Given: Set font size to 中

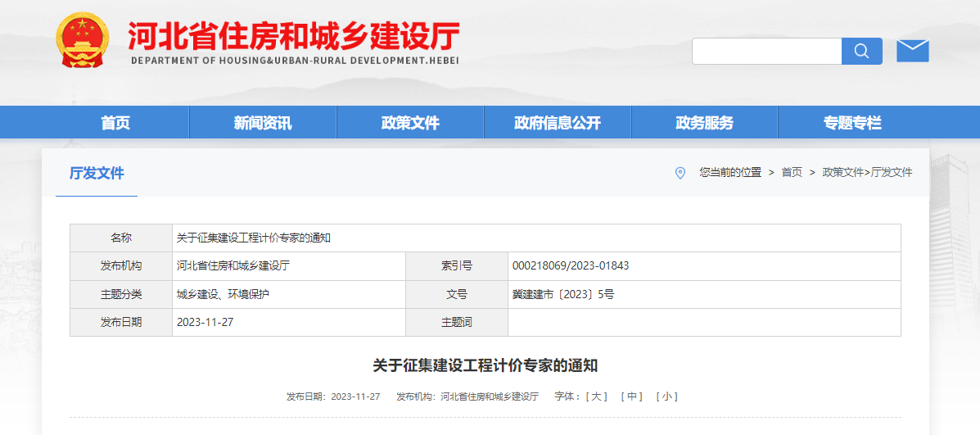Looking at the screenshot, I should (x=631, y=396).
